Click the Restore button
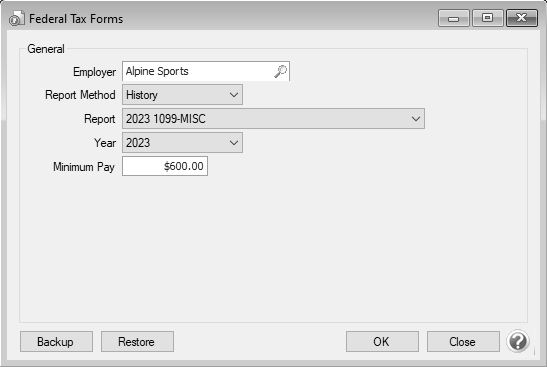The height and width of the screenshot is (367, 547). (x=137, y=342)
